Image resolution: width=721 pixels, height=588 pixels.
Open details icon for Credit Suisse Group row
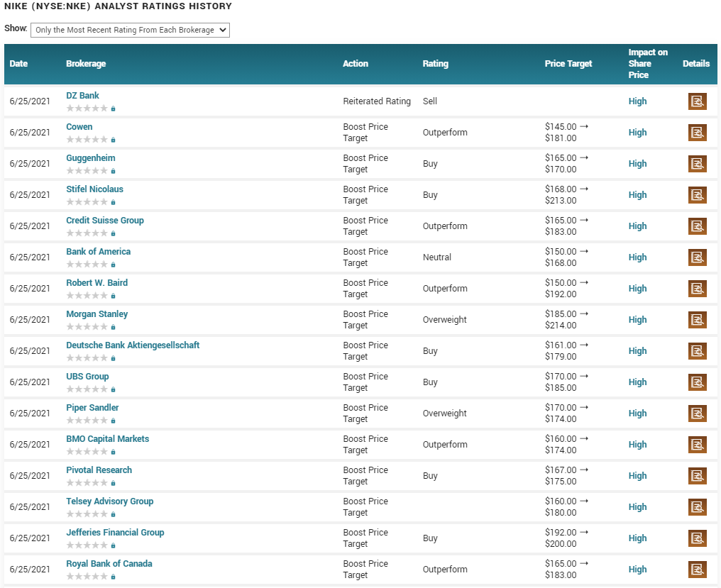tap(697, 226)
